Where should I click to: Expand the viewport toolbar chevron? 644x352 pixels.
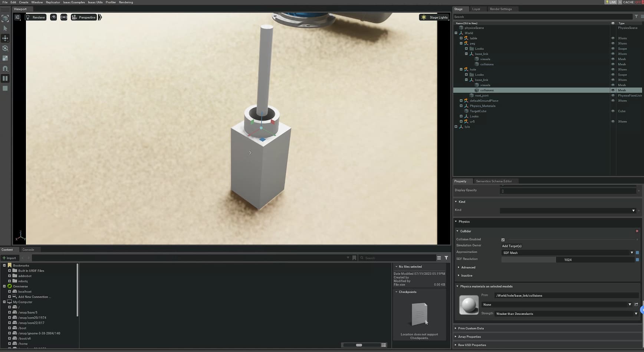pyautogui.click(x=100, y=17)
